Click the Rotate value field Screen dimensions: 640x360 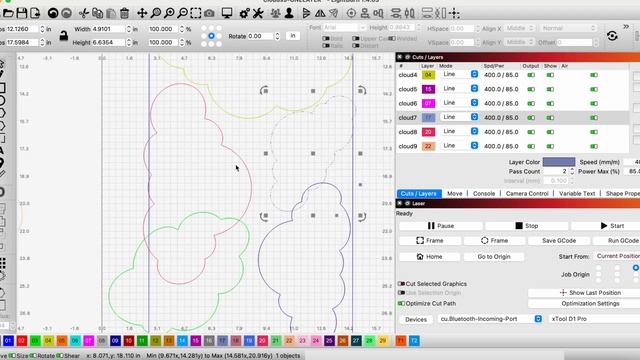261,36
